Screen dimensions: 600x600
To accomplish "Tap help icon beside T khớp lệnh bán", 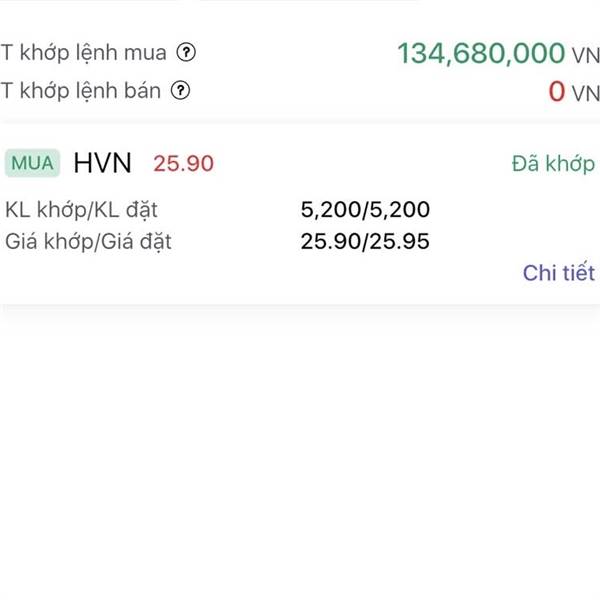I will pos(180,91).
